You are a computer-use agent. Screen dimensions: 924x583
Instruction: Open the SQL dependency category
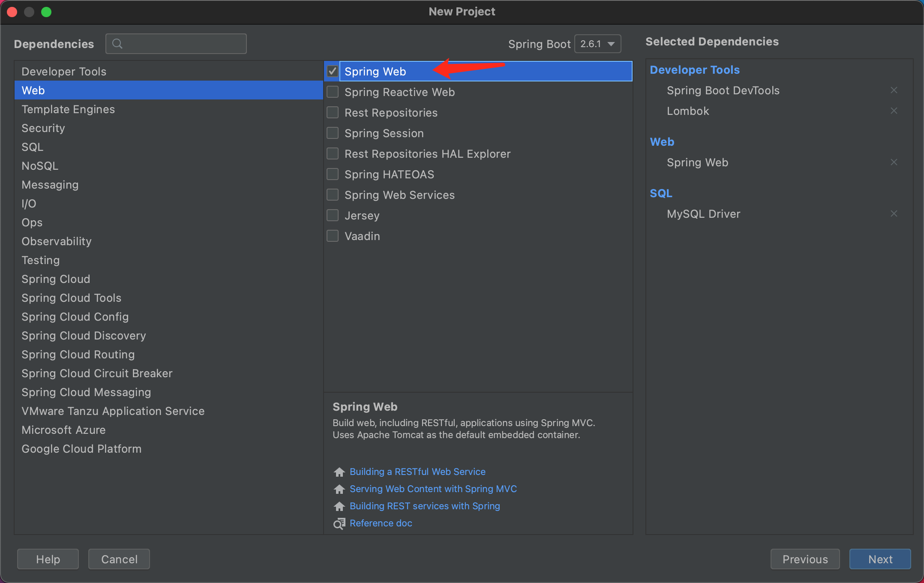pyautogui.click(x=32, y=147)
